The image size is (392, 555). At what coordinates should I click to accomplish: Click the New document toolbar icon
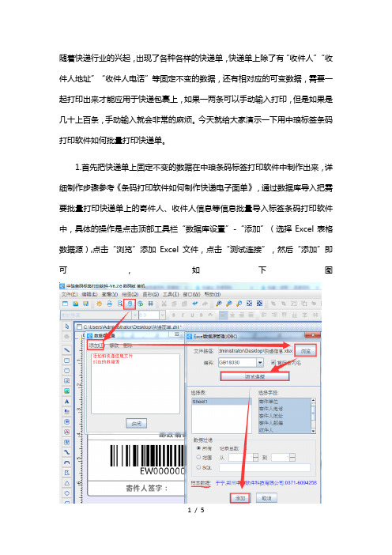65,304
